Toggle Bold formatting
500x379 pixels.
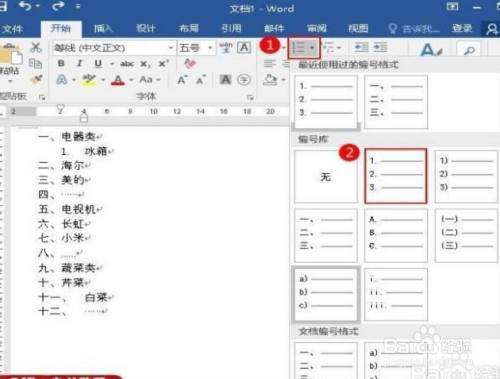[61, 63]
